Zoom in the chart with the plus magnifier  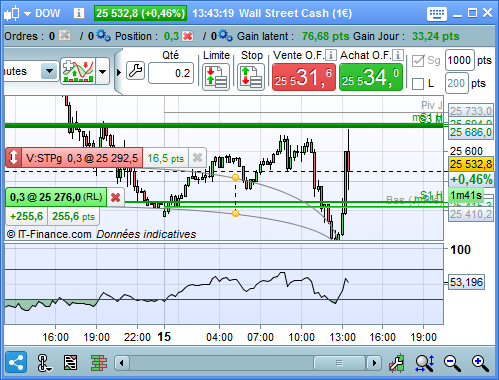480,363
